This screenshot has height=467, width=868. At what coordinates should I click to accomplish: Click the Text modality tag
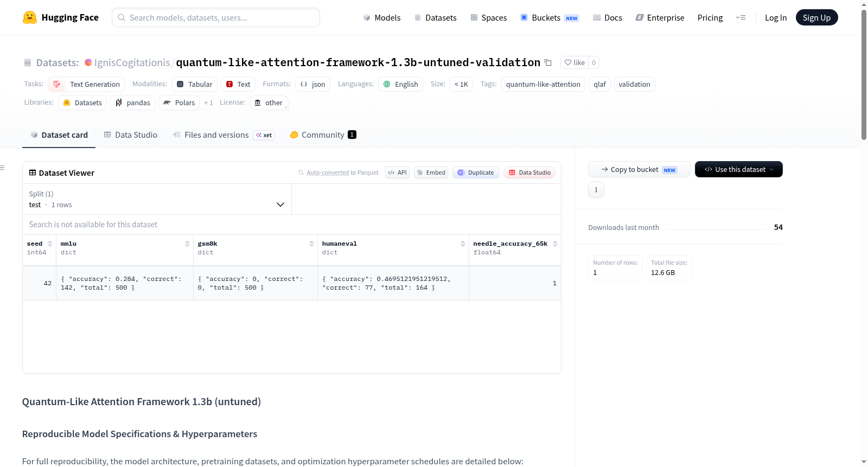coord(238,84)
